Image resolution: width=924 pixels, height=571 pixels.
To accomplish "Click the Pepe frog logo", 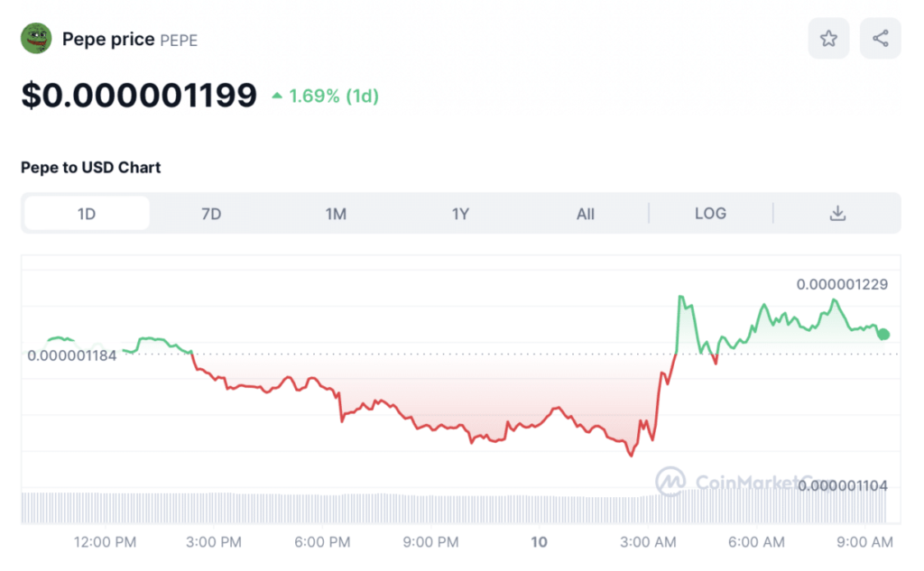I will point(36,39).
